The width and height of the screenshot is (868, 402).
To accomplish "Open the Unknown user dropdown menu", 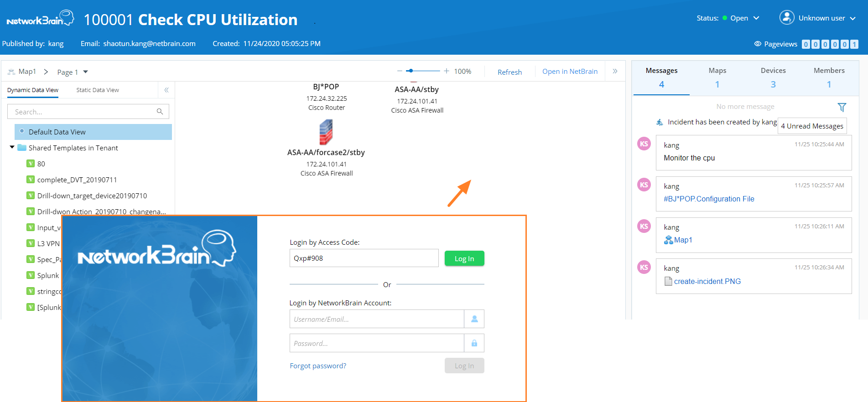I will tap(852, 18).
